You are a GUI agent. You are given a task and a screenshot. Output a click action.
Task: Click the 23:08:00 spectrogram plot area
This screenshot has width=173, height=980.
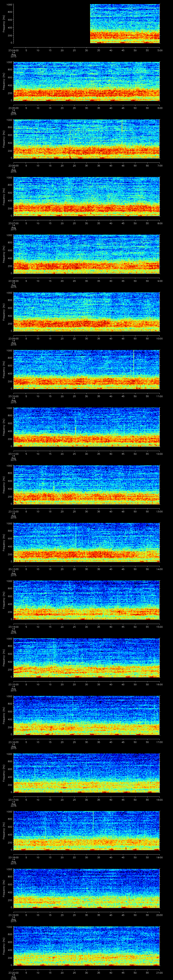point(87,254)
